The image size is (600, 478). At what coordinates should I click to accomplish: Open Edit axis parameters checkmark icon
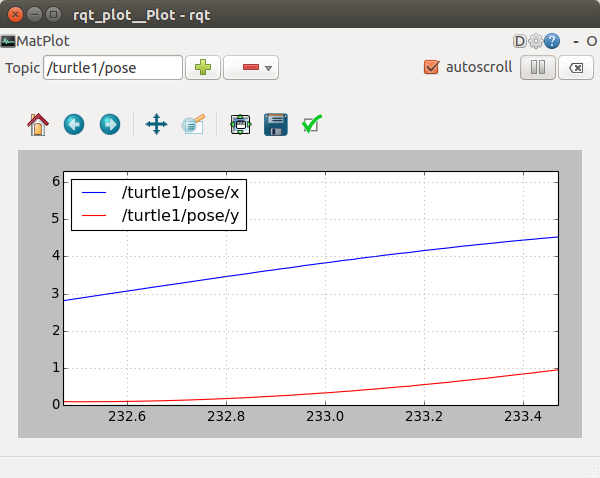point(311,124)
